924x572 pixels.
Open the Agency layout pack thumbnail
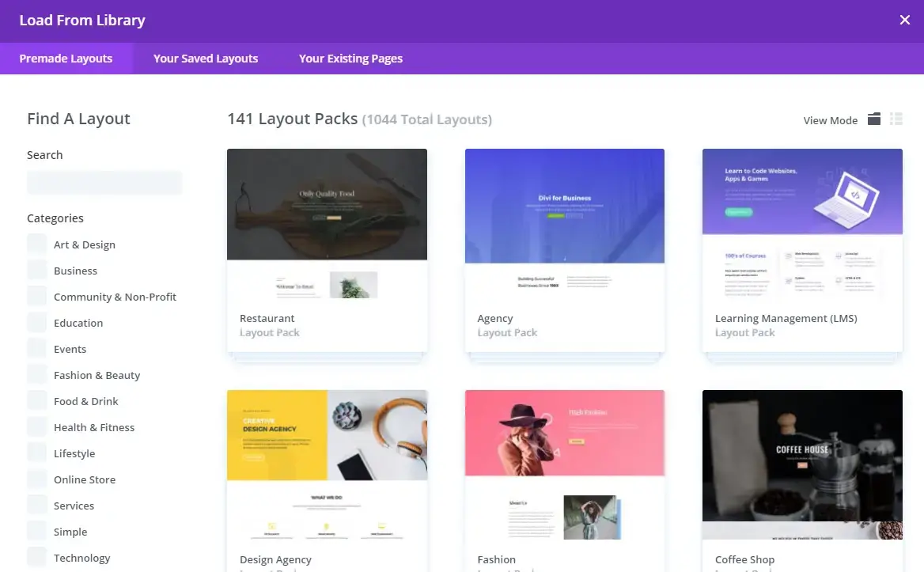click(565, 224)
